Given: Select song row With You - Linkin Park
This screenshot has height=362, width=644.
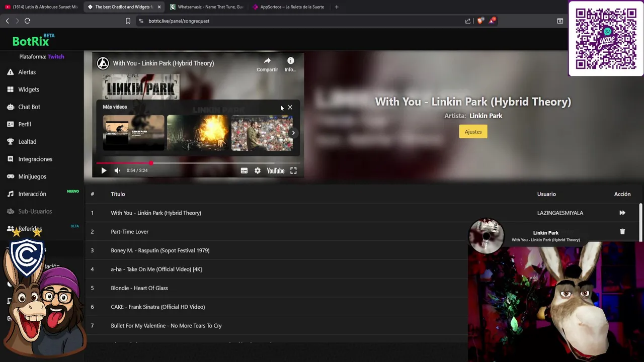Looking at the screenshot, I should point(362,213).
